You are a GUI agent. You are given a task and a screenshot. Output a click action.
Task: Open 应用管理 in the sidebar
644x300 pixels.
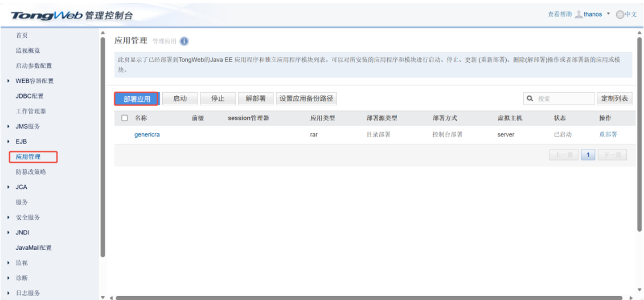27,157
